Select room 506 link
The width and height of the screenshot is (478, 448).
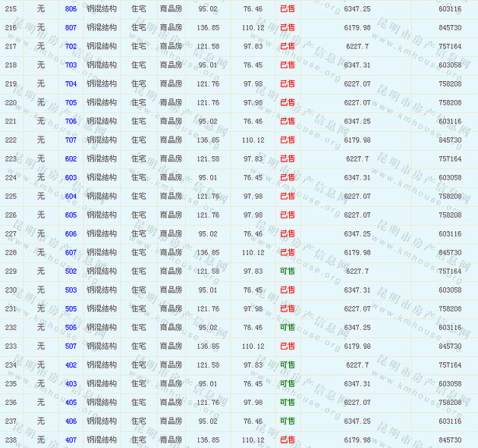coord(71,327)
